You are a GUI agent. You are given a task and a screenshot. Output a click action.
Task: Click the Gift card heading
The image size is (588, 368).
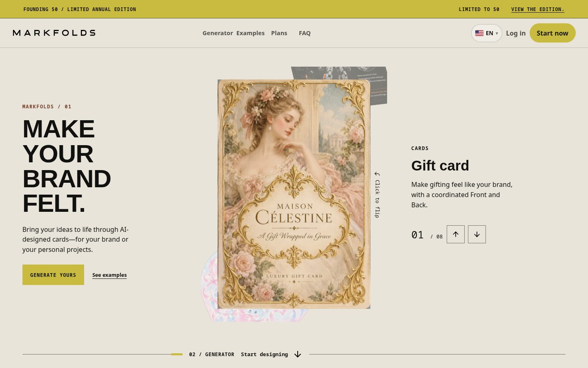440,166
